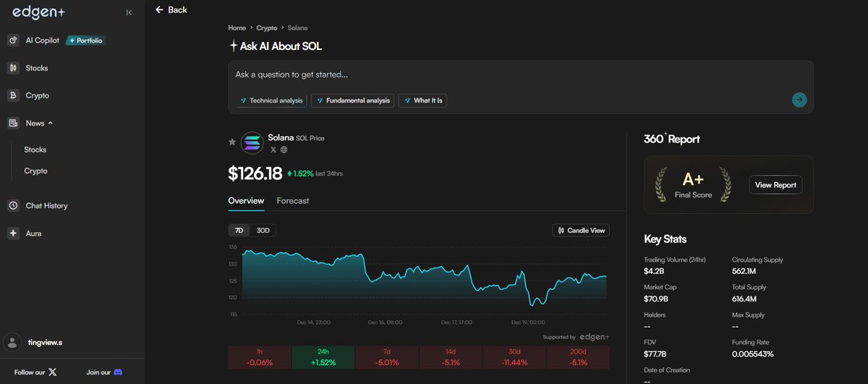Viewport: 868px width, 384px height.
Task: Click the AI Copilot sidebar icon
Action: 12,40
